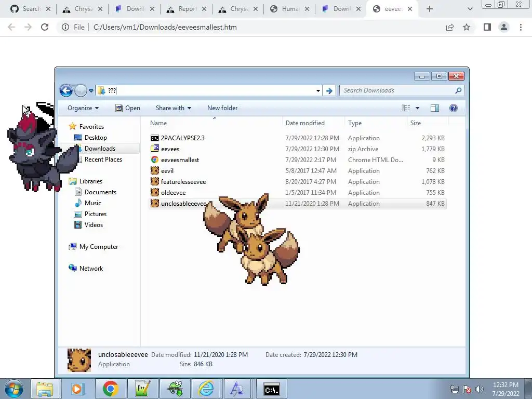Screen dimensions: 532x399
Task: Click the volume speaker tray icon
Action: (479, 389)
